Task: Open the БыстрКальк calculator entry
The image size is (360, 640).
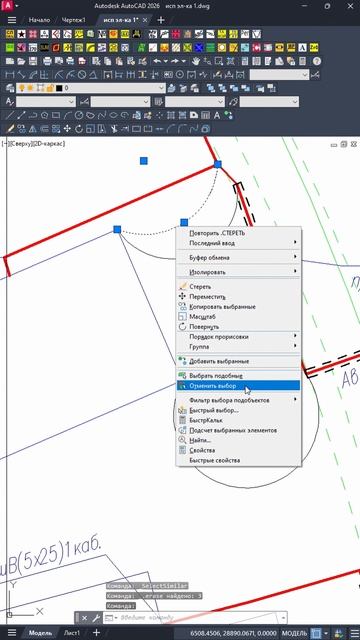Action: [238, 420]
